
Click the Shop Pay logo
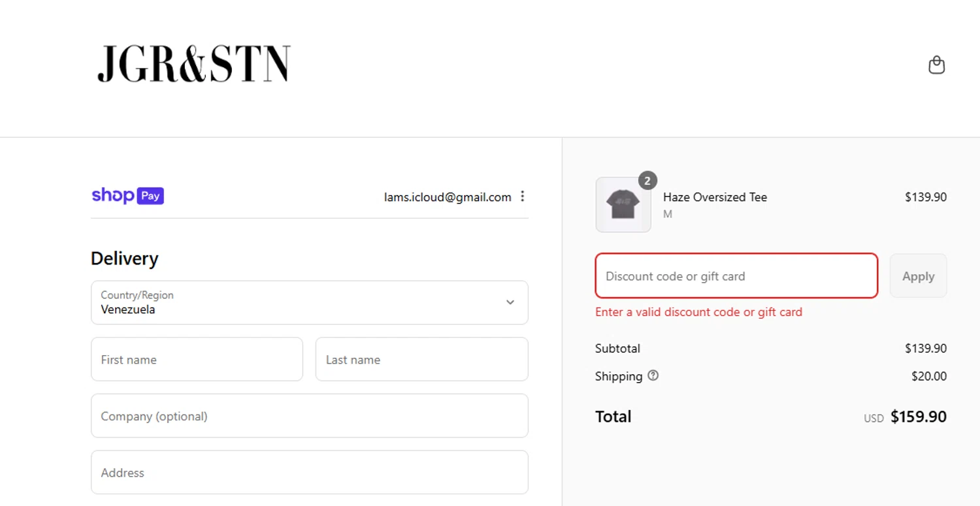127,196
